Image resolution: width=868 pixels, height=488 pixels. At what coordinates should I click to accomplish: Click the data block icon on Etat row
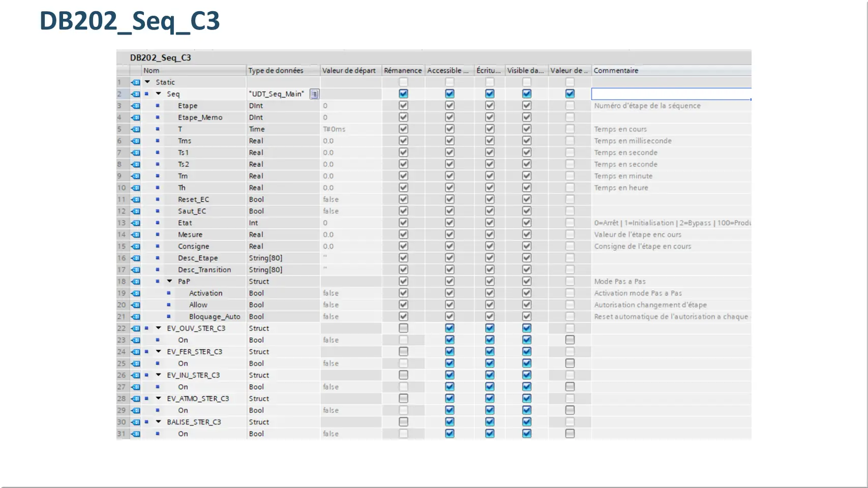[136, 223]
